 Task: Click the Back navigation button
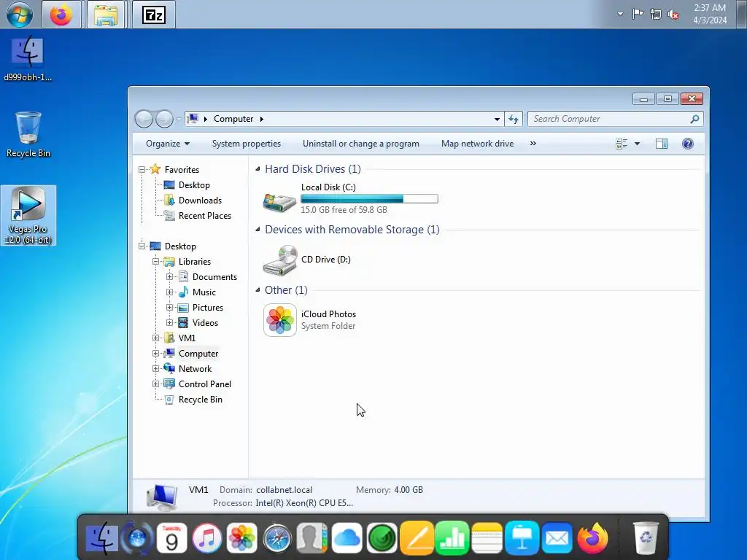(144, 119)
